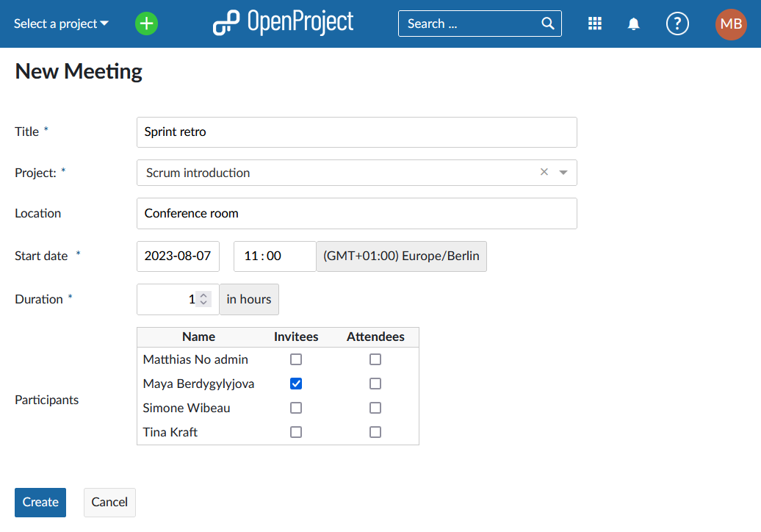
Task: Click the search magnifier icon
Action: click(x=548, y=24)
